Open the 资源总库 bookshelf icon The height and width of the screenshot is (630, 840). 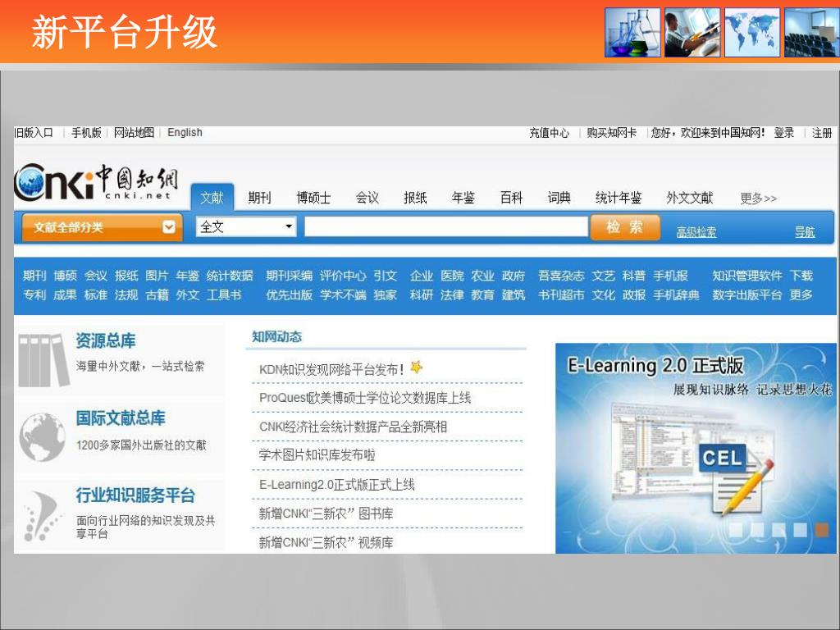coord(44,360)
